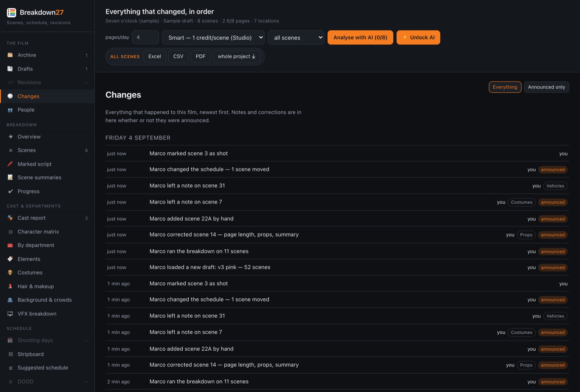The image size is (580, 392).
Task: Open the Smart credit/scene model dropdown
Action: tap(213, 37)
